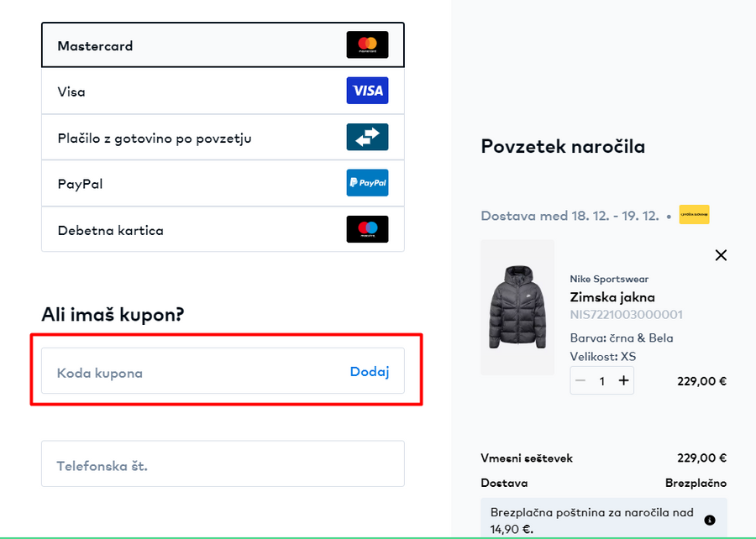
Task: Click the cash on delivery arrows icon
Action: point(367,137)
